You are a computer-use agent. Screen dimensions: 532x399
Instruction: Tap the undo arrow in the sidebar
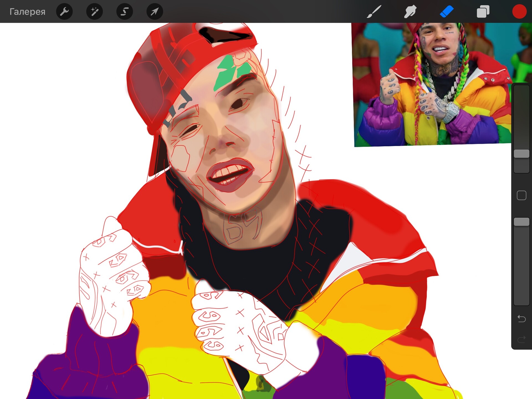(x=521, y=319)
